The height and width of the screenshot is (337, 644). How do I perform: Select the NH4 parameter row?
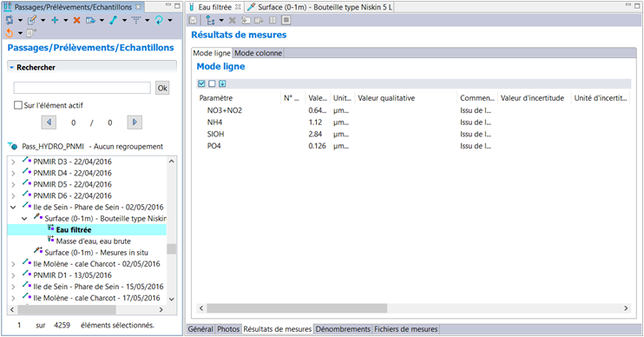[x=413, y=122]
